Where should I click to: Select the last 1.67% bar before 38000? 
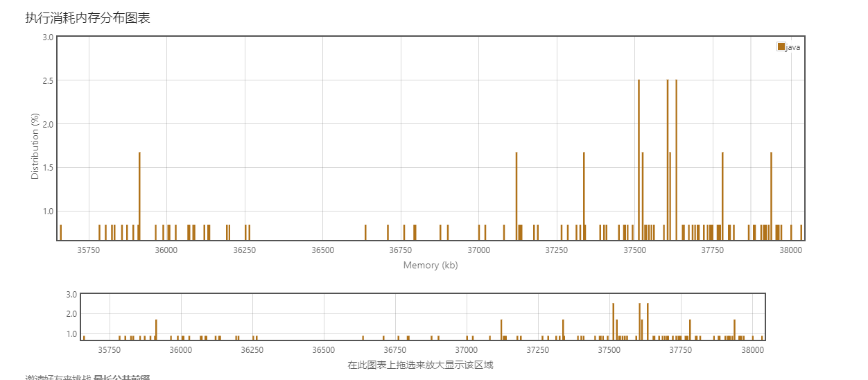tap(771, 196)
